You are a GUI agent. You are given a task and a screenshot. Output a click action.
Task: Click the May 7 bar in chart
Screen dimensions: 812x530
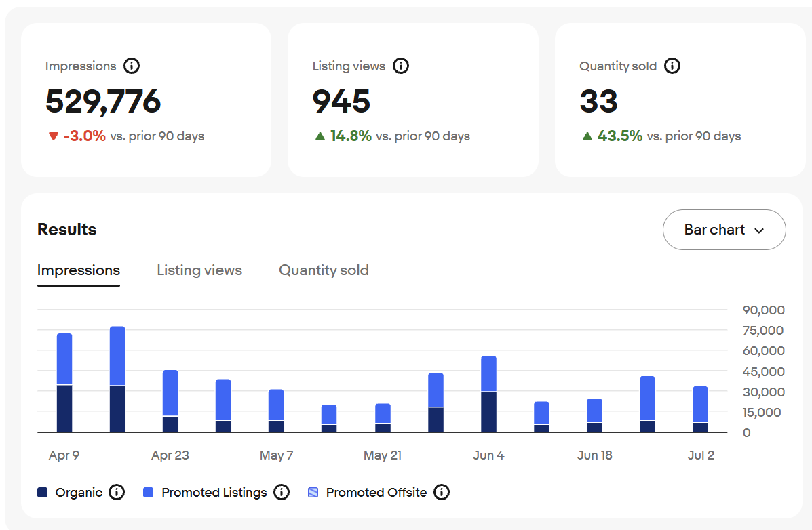click(x=276, y=411)
